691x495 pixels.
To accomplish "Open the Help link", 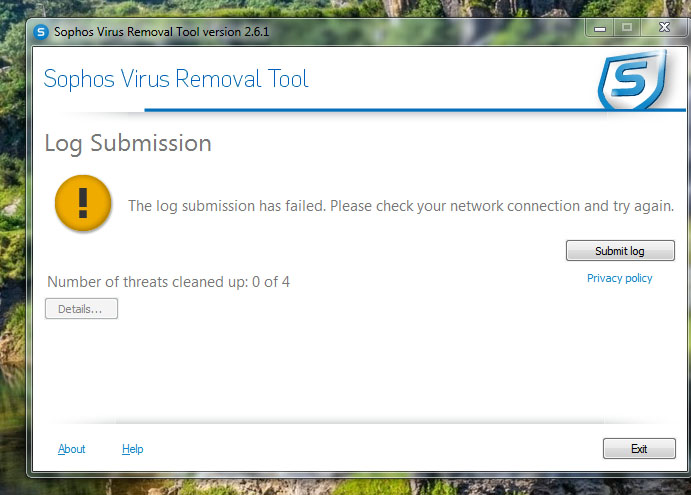I will tap(133, 449).
